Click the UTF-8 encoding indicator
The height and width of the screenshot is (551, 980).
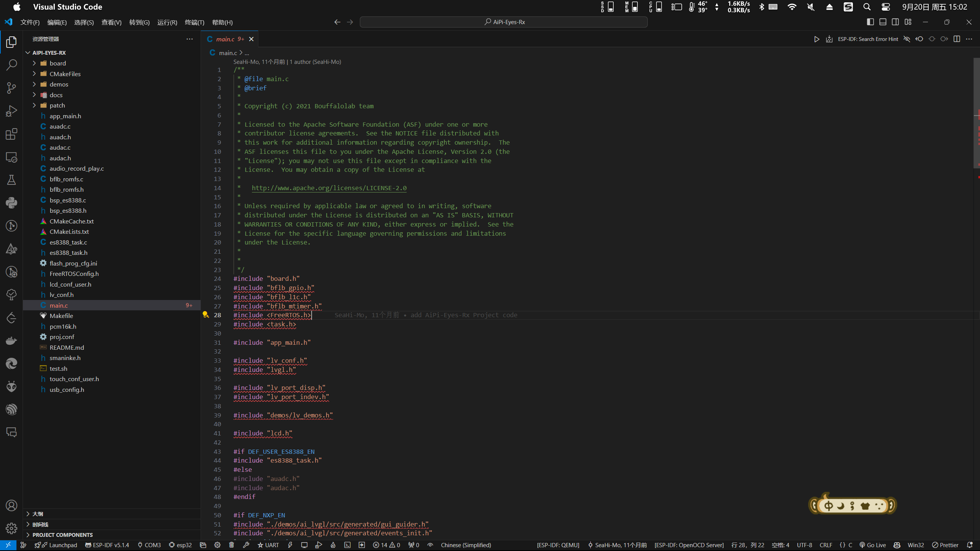tap(804, 545)
